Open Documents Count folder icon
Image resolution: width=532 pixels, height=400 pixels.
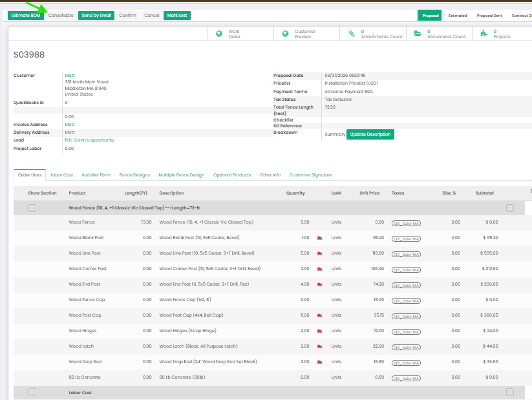pyautogui.click(x=418, y=34)
